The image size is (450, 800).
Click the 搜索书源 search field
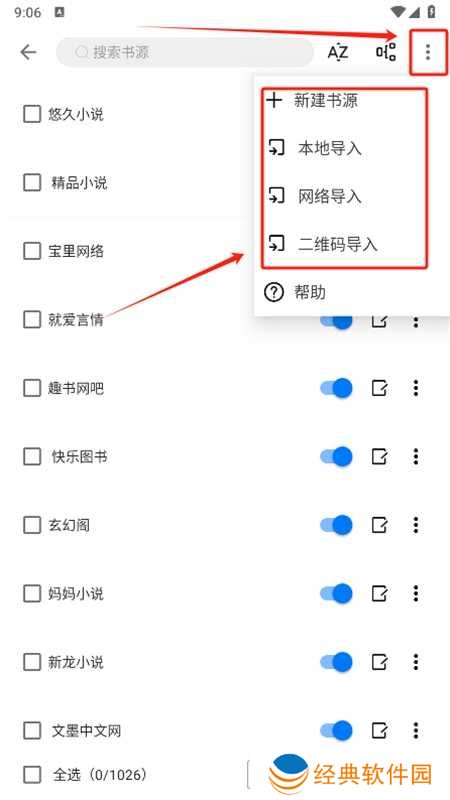point(185,52)
